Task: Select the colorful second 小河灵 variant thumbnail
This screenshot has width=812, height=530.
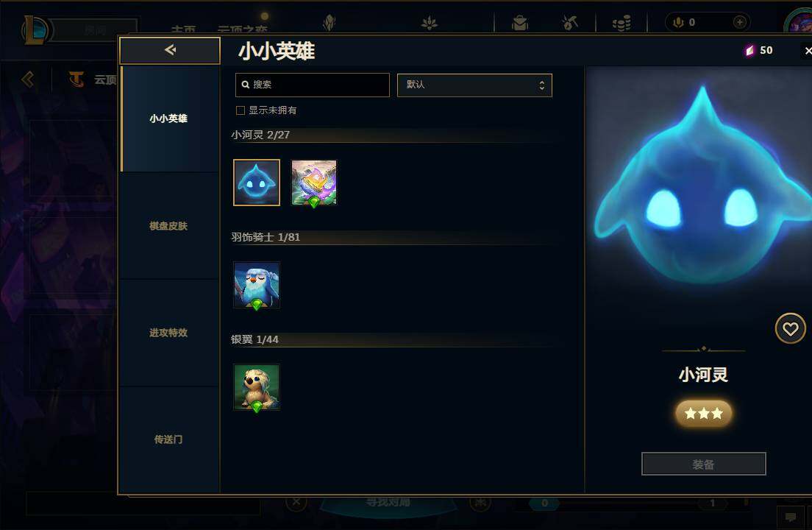Action: click(x=314, y=183)
